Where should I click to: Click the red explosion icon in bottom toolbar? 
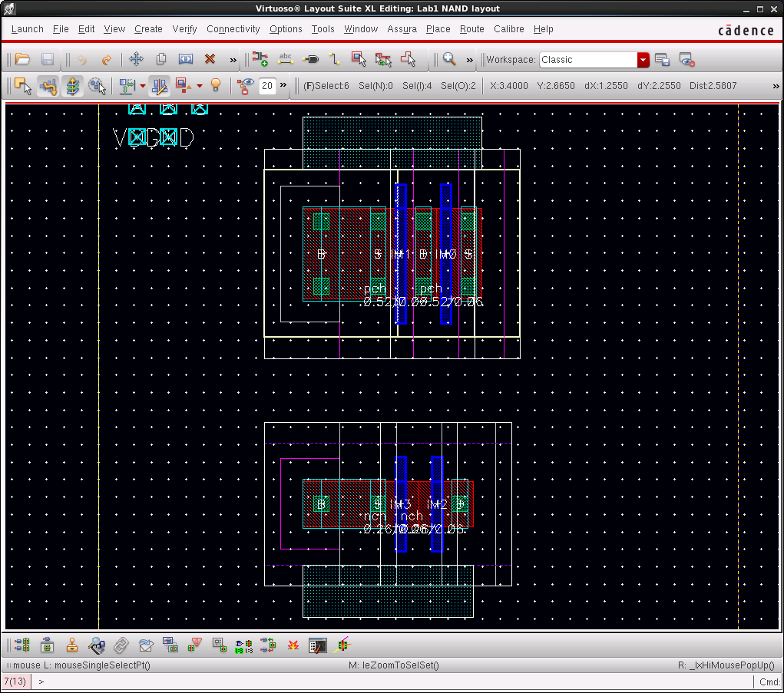293,645
